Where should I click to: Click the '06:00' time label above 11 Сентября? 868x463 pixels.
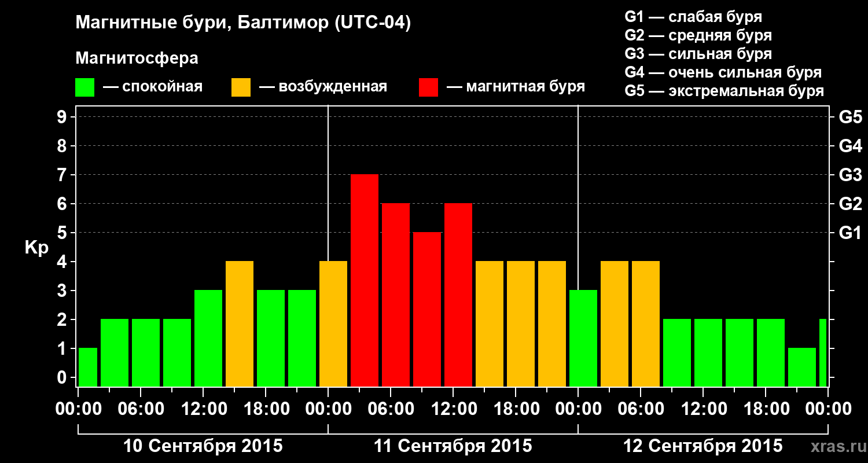(391, 409)
